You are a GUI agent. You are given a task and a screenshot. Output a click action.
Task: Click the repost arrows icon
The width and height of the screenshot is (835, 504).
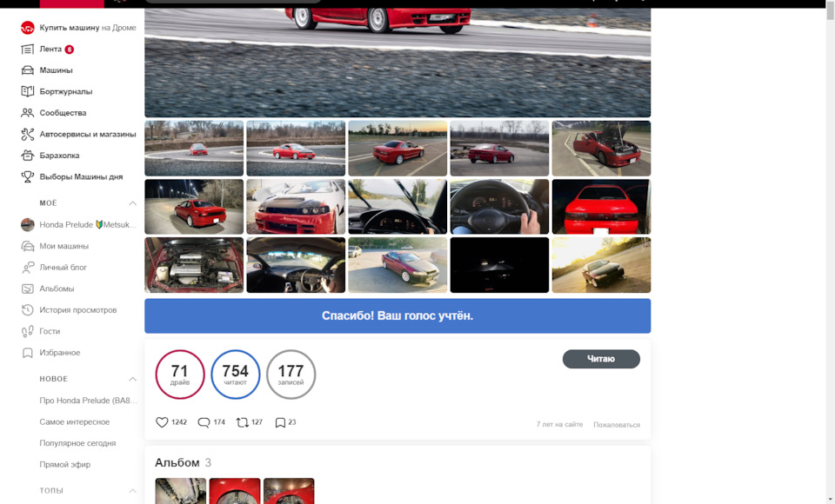242,422
